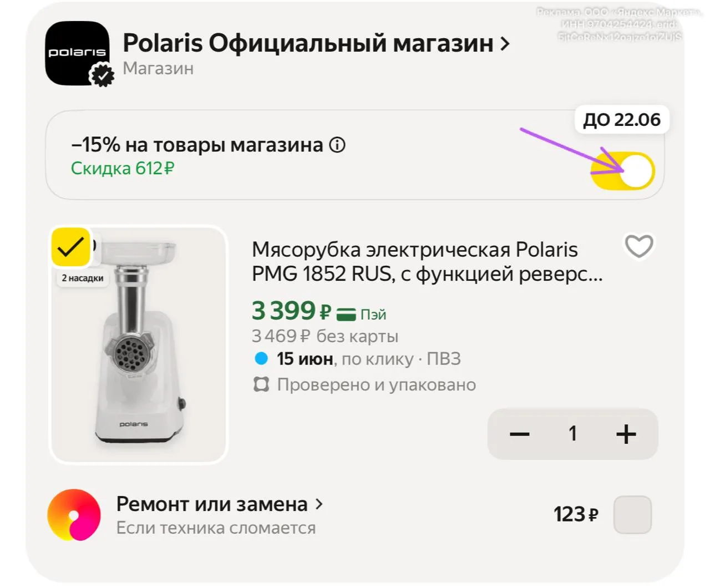Expand the Ремонт или замена chevron
710x588 pixels.
[319, 504]
